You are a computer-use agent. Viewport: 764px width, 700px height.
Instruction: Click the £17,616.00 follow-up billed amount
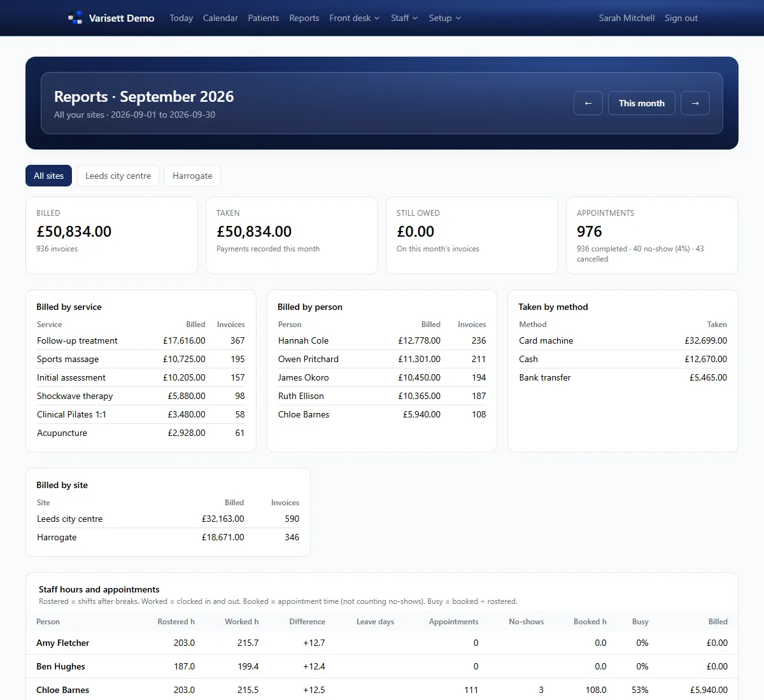184,340
